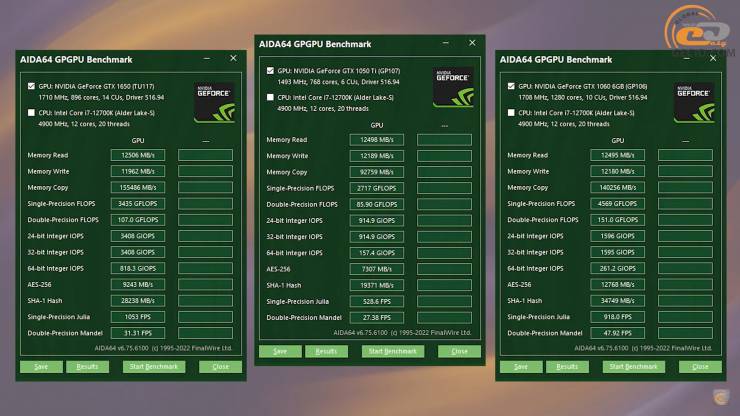
Task: Select Single-Precision Julia value 918.0 FPS
Action: [617, 317]
